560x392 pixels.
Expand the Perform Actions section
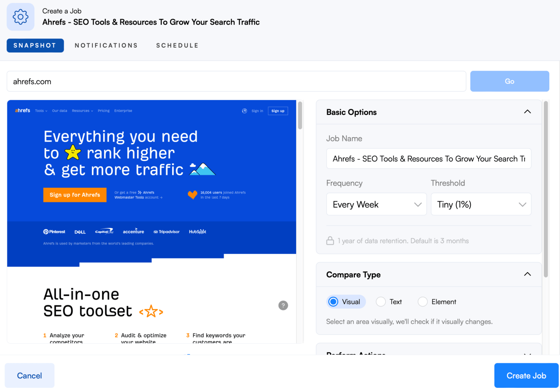click(527, 354)
